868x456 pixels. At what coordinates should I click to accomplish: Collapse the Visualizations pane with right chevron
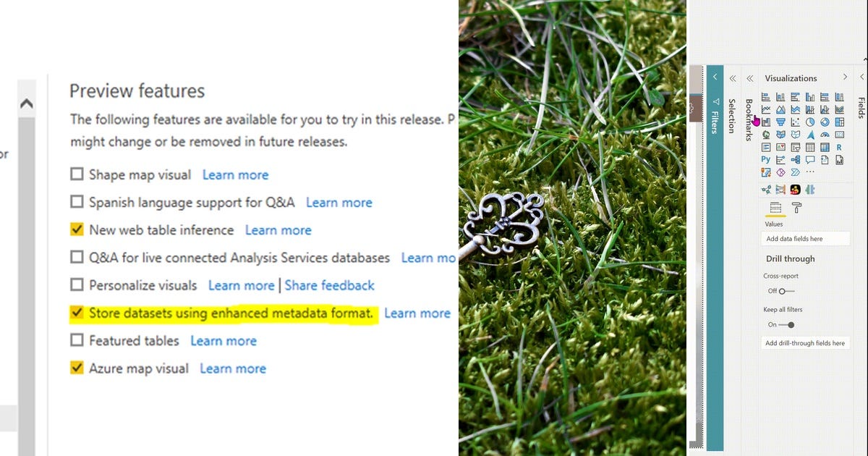(x=845, y=77)
